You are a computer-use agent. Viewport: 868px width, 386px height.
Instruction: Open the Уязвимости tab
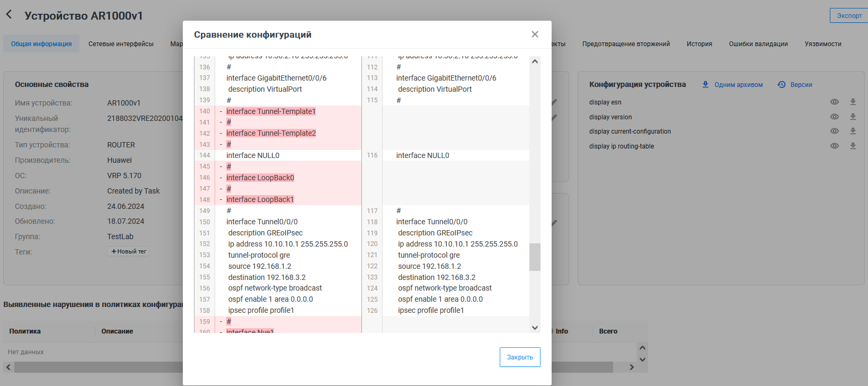click(822, 44)
